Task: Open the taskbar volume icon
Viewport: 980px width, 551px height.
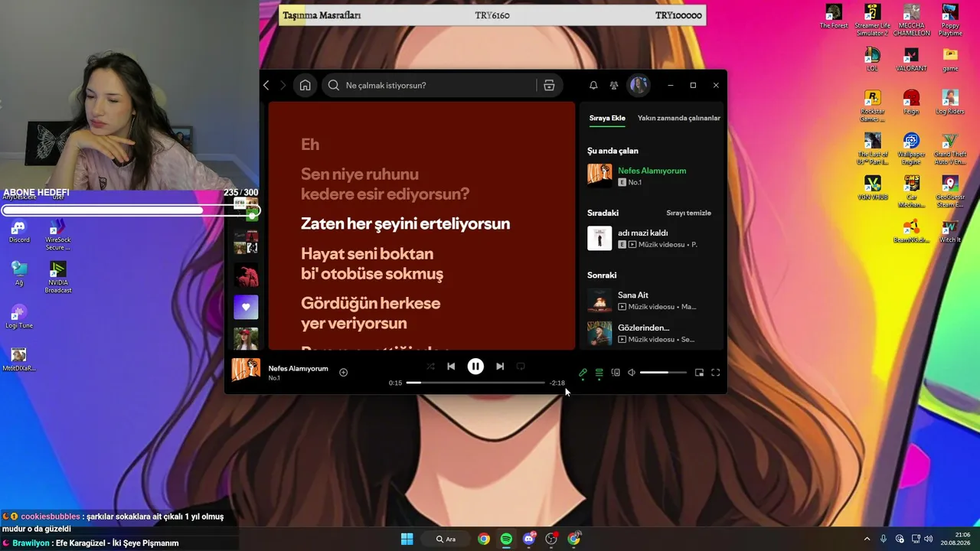Action: pos(928,539)
